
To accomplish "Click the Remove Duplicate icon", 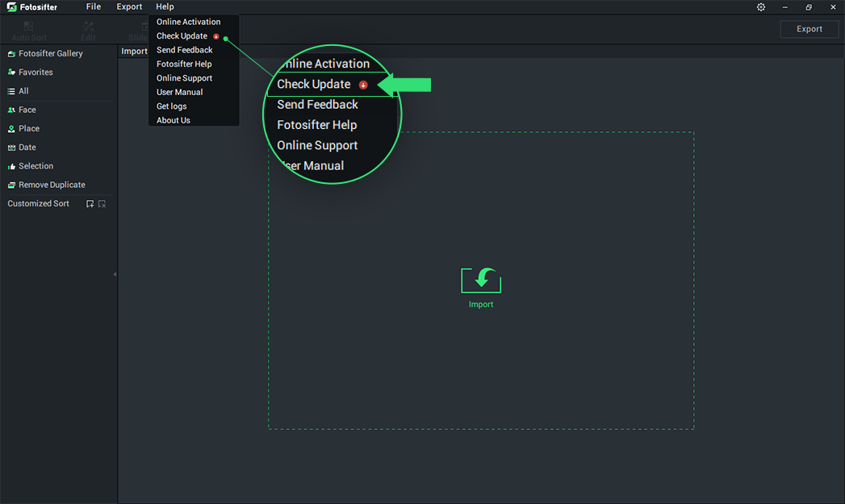I will (x=11, y=185).
